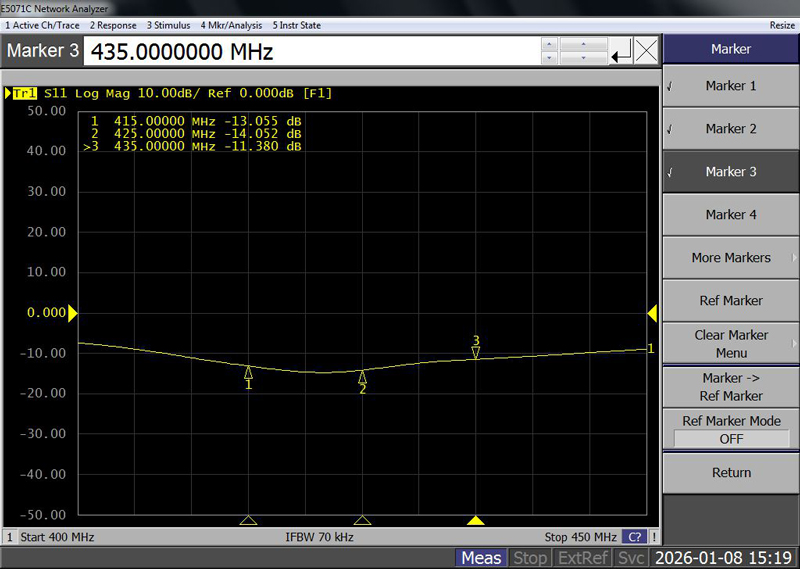Click active marker 3 triangle on trace
The width and height of the screenshot is (800, 569).
click(x=476, y=351)
